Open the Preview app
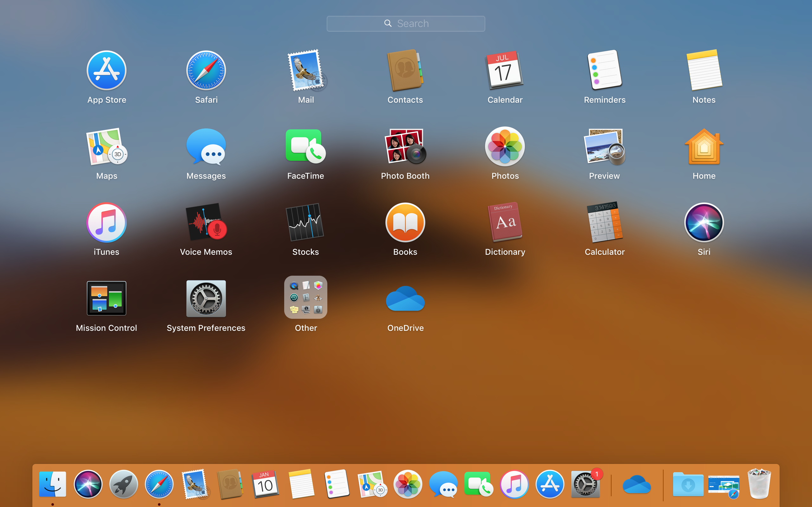The height and width of the screenshot is (507, 812). (x=605, y=146)
